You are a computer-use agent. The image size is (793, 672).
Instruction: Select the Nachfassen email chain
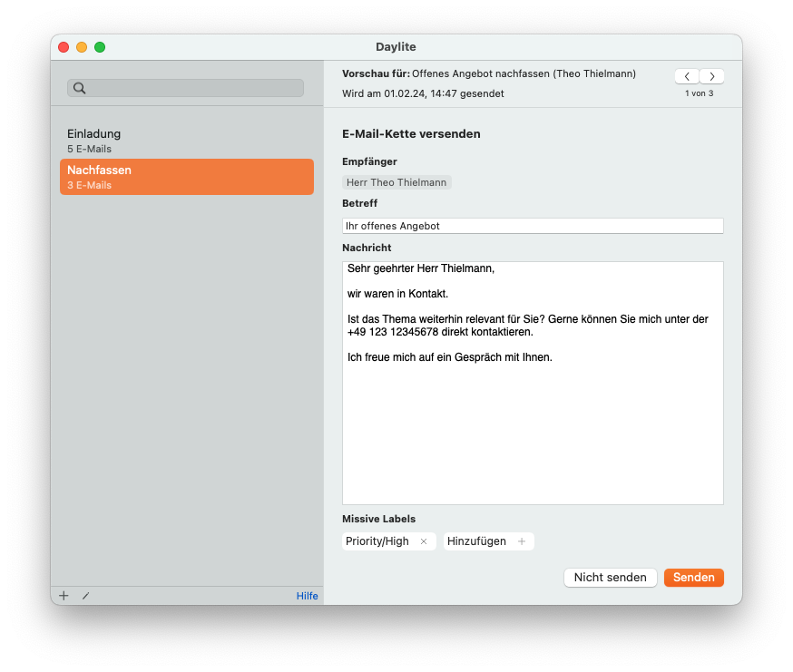tap(187, 177)
